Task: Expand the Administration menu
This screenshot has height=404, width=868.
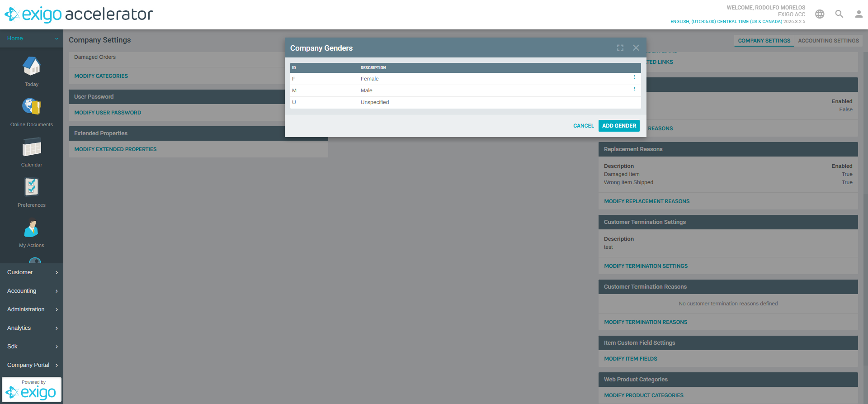Action: 32,309
